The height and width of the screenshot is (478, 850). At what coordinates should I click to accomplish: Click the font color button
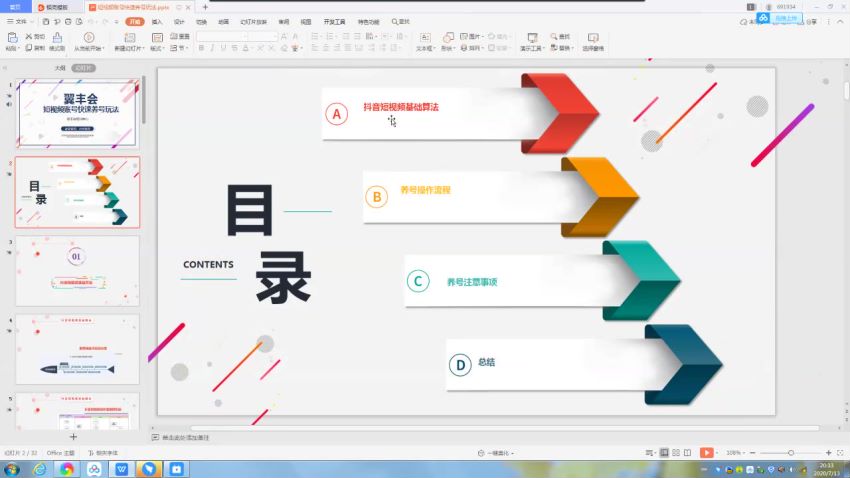point(246,48)
